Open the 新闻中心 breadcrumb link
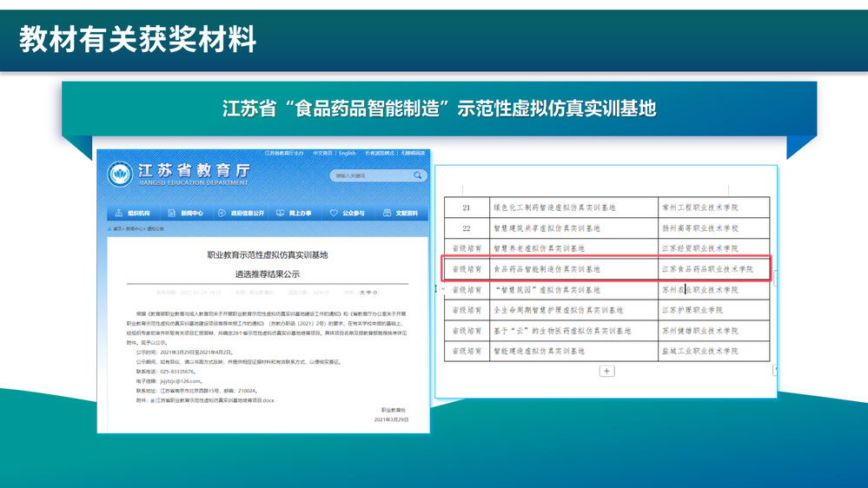 coord(134,229)
